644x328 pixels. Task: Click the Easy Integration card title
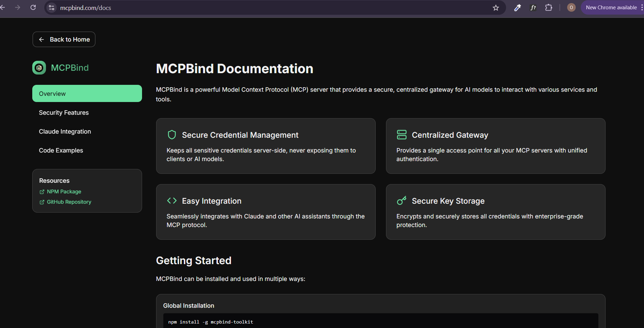pos(212,201)
